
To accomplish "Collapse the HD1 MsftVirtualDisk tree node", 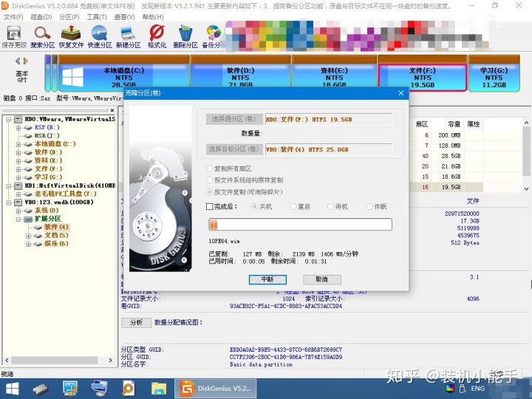I will [8, 186].
